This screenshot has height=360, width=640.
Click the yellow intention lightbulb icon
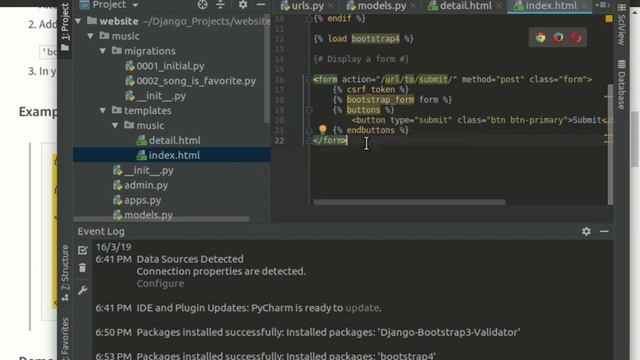click(x=322, y=130)
